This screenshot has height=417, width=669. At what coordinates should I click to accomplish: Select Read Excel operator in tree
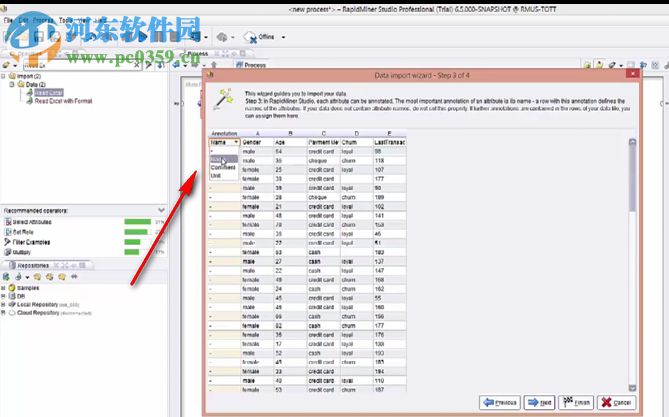[48, 93]
